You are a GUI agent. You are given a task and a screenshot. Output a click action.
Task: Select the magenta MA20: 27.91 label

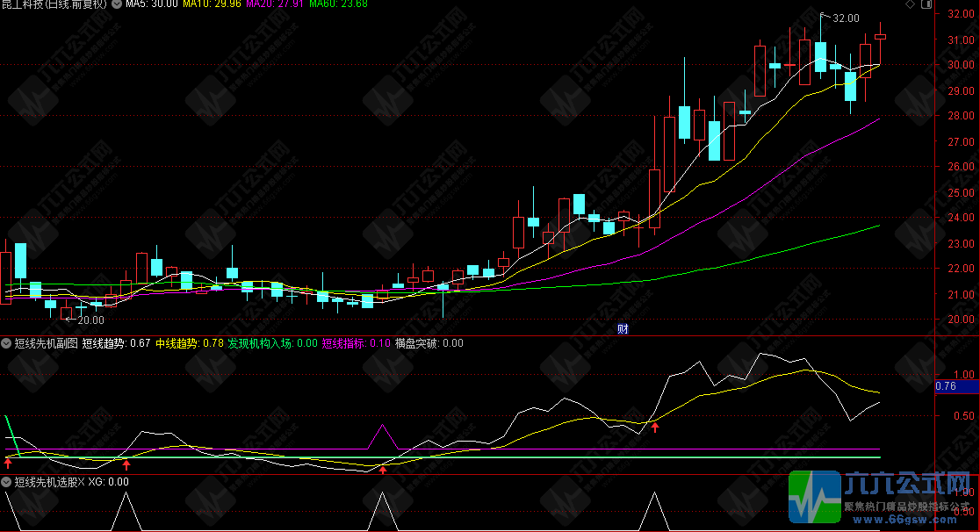274,4
